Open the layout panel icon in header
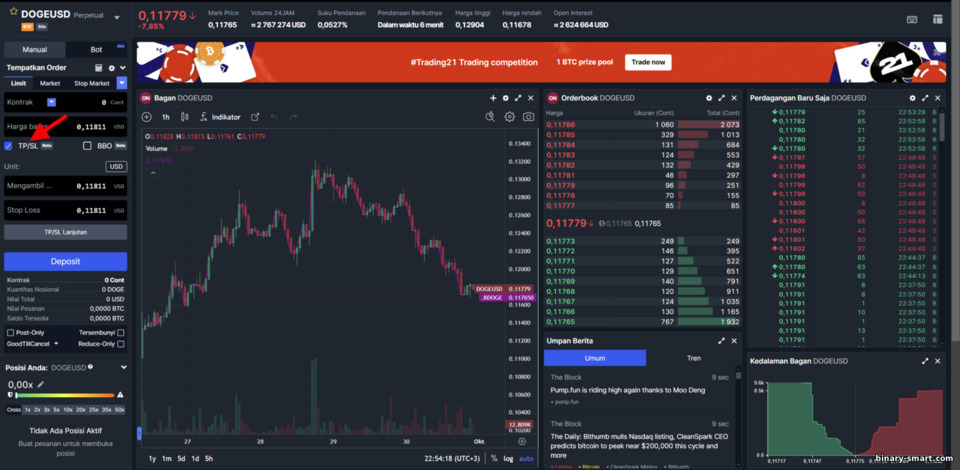Screen dimensions: 960x470 point(937,20)
